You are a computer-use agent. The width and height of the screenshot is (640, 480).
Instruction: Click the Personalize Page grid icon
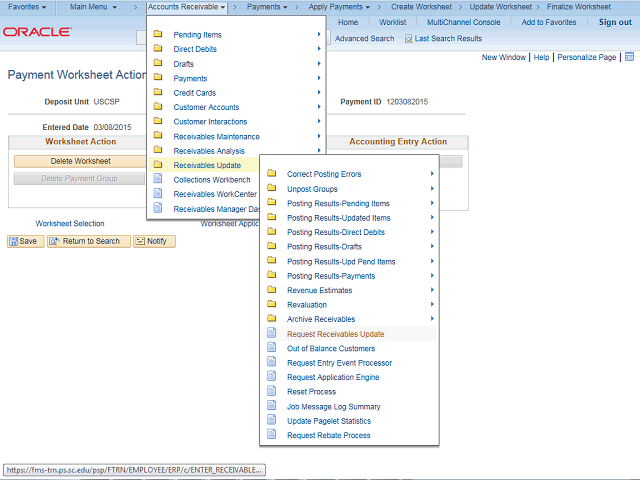(x=629, y=58)
